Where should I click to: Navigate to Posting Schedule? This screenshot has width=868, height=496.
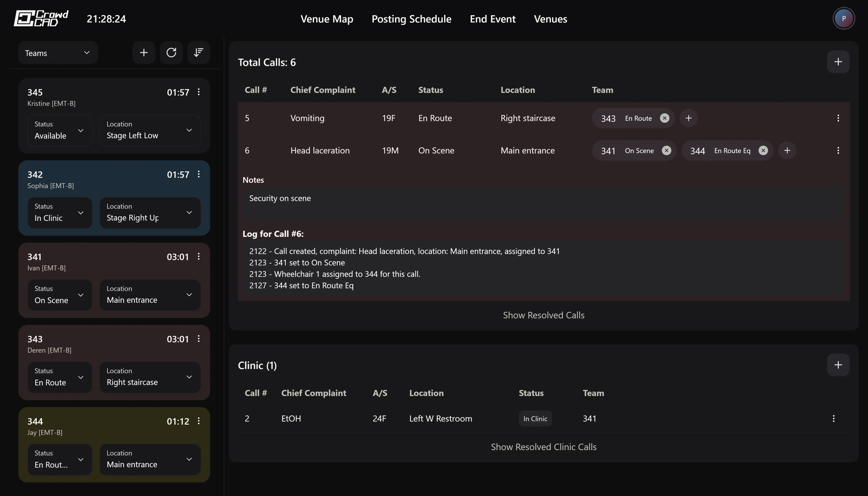point(411,19)
